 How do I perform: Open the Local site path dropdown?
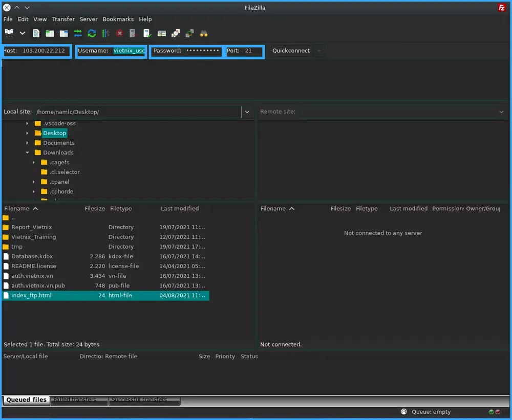click(247, 112)
